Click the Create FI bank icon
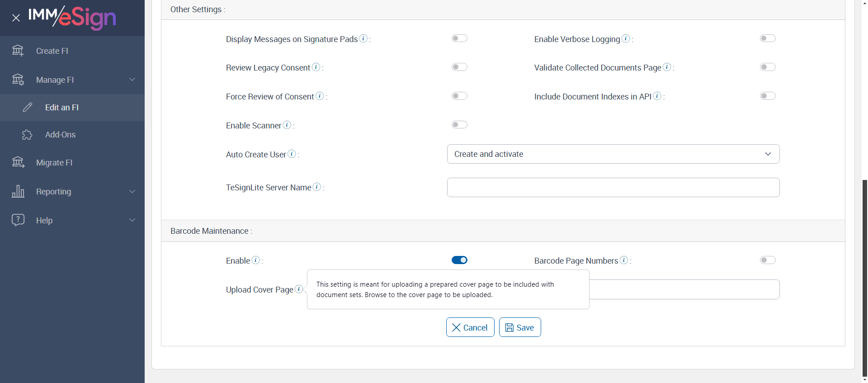 [18, 51]
